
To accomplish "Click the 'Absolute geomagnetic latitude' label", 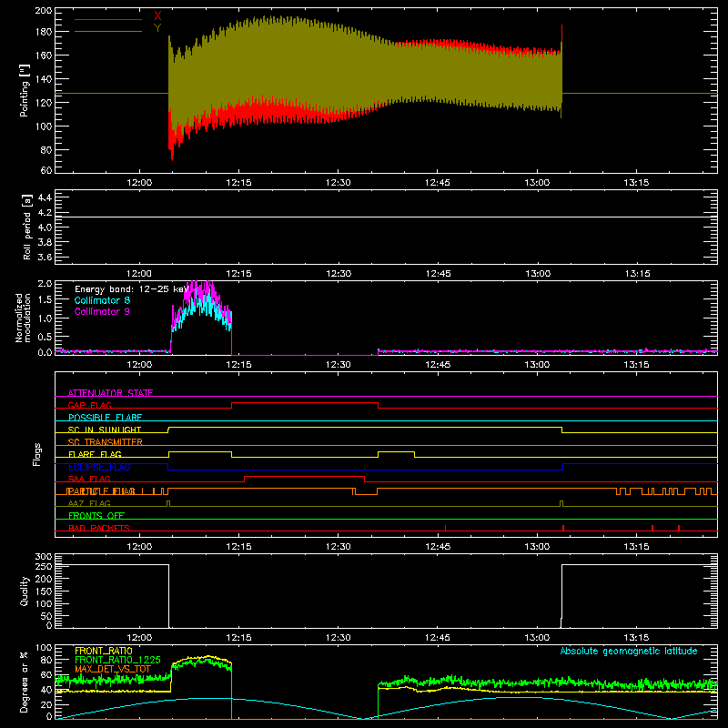I will coord(629,651).
